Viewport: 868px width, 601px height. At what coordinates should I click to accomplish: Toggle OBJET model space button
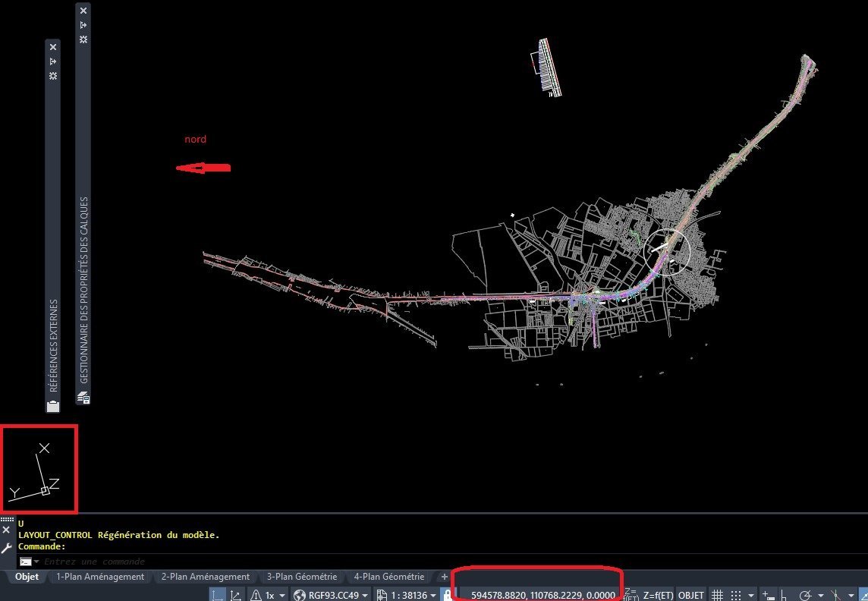691,595
